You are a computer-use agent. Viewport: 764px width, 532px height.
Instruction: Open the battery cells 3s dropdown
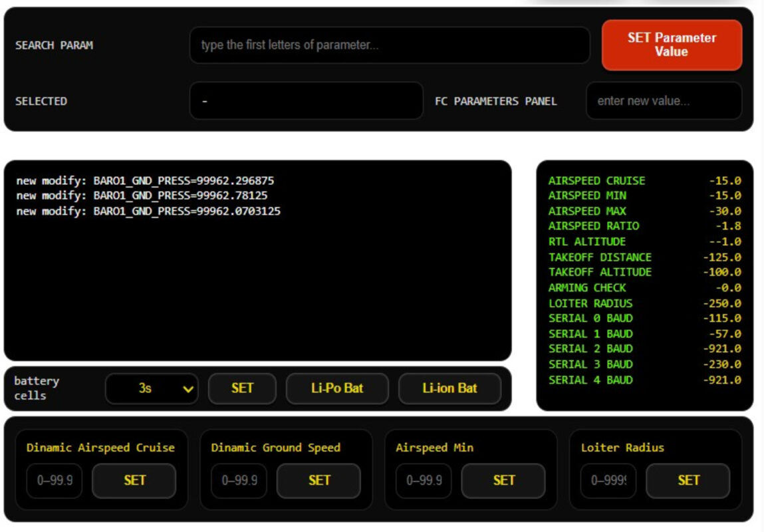(x=152, y=388)
